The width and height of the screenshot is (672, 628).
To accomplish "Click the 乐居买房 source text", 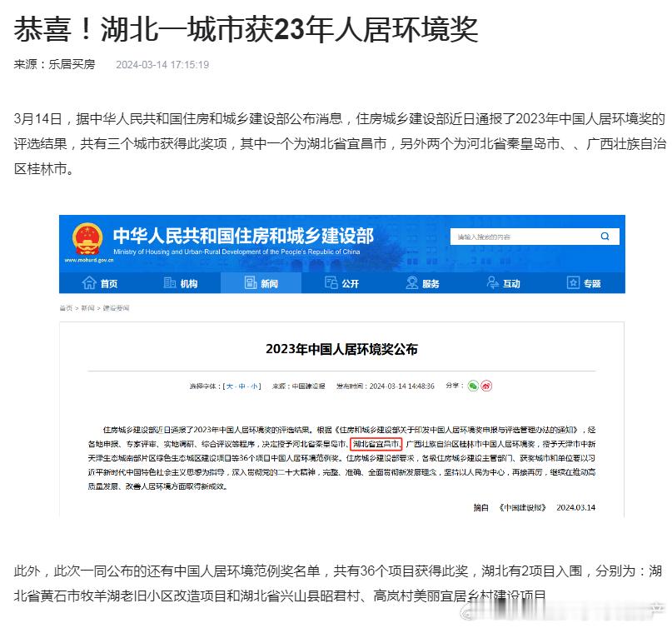I will (72, 64).
